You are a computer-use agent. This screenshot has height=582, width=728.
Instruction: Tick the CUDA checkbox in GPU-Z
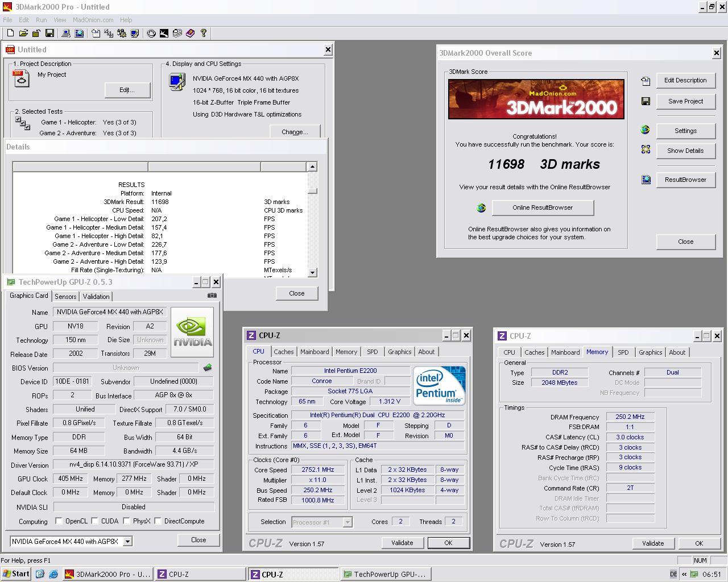[94, 521]
